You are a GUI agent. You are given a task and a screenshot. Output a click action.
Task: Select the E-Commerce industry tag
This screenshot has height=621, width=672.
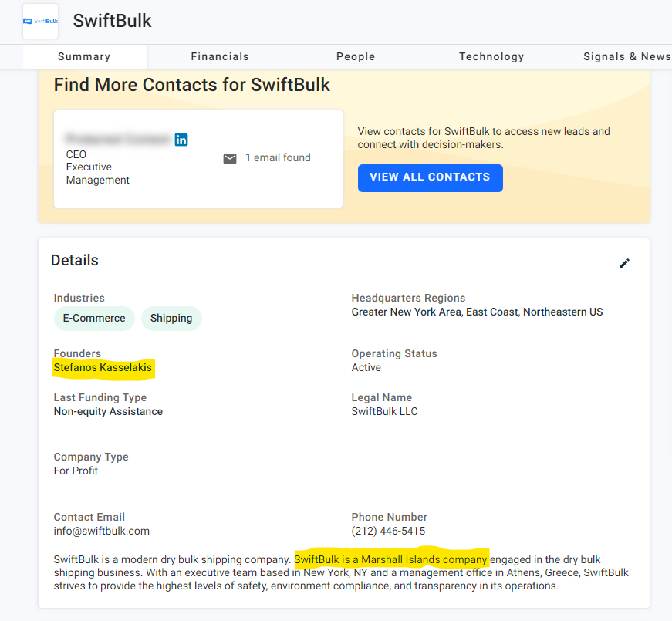94,318
